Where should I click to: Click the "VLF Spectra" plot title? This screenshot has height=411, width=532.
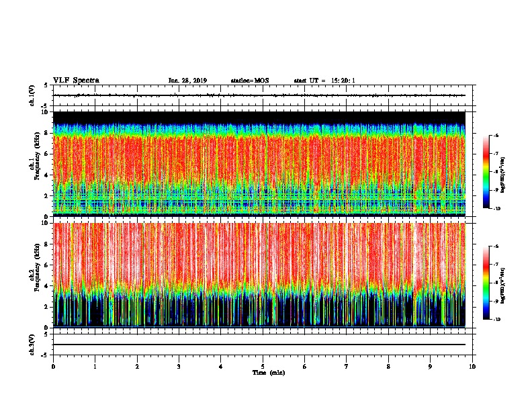click(76, 81)
